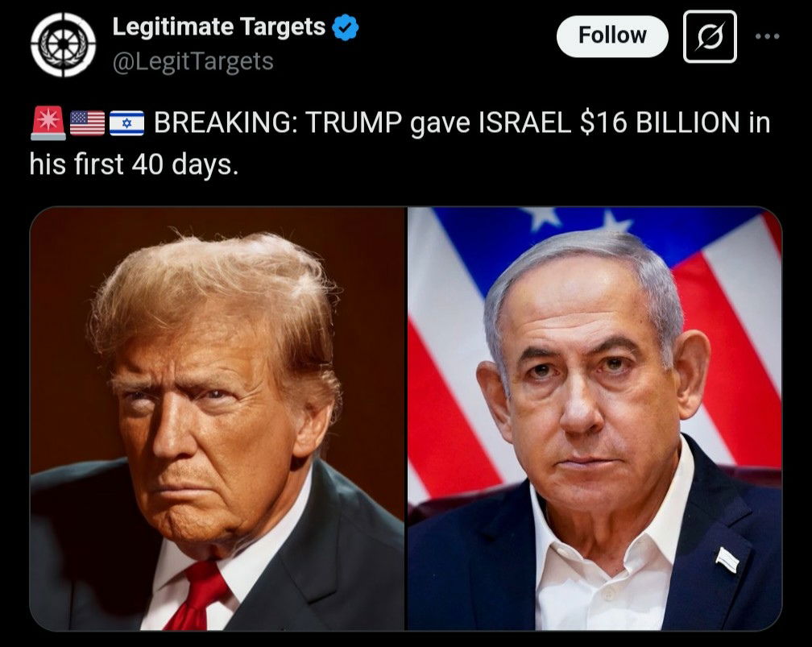
Task: Open the three-dot more options menu
Action: pyautogui.click(x=767, y=36)
